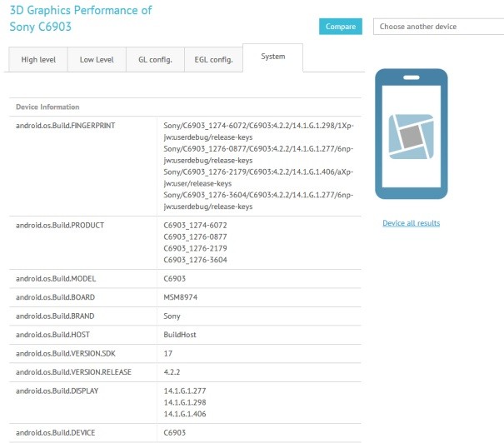Image resolution: width=504 pixels, height=443 pixels.
Task: Click the jw:user/release-keys fingerprint line
Action: pyautogui.click(x=197, y=183)
